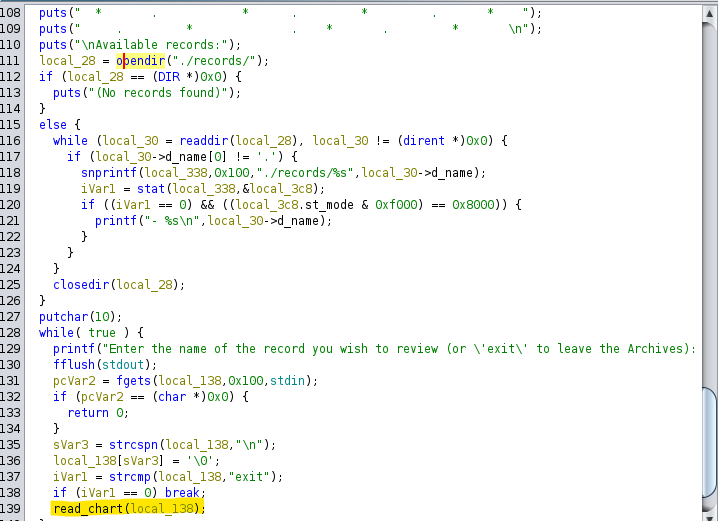Click fflush on line 130
The width and height of the screenshot is (718, 521).
tap(74, 365)
